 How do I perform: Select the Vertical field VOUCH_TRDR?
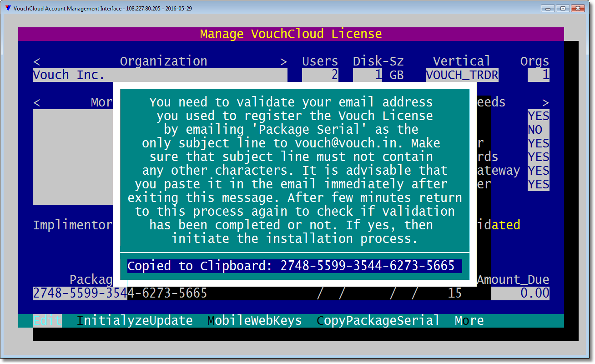click(462, 75)
